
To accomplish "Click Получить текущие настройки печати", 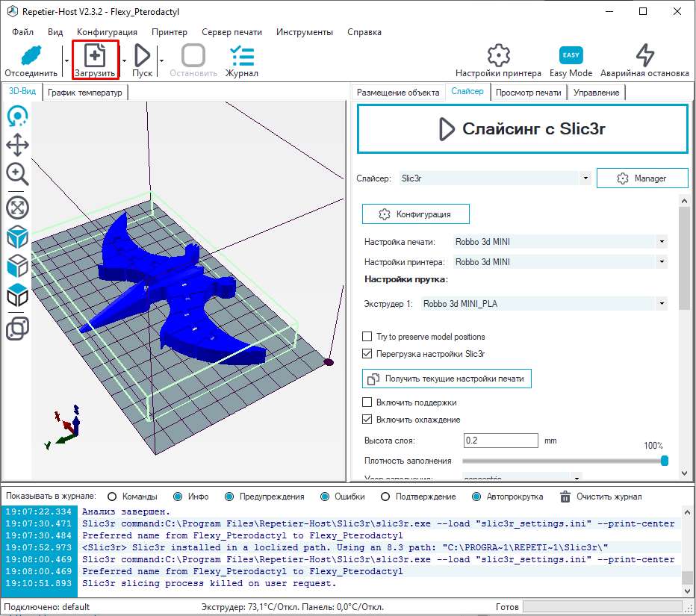I will click(447, 379).
